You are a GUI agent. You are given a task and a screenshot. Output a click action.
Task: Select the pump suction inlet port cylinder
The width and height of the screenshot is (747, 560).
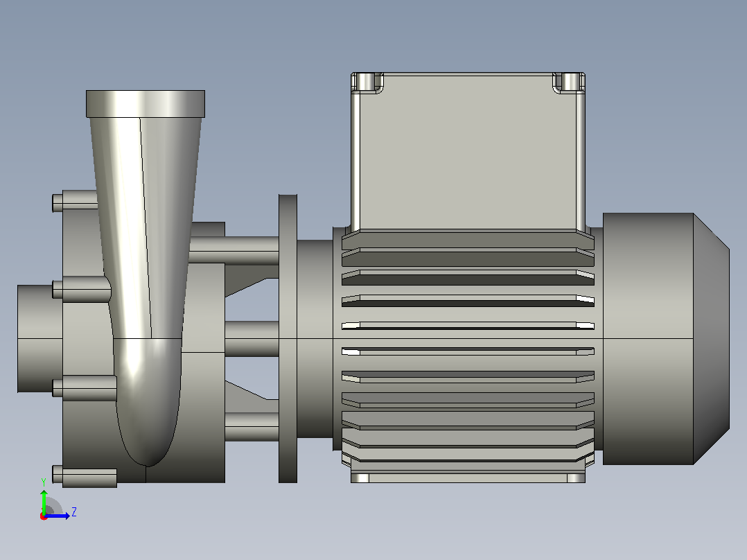(40, 339)
